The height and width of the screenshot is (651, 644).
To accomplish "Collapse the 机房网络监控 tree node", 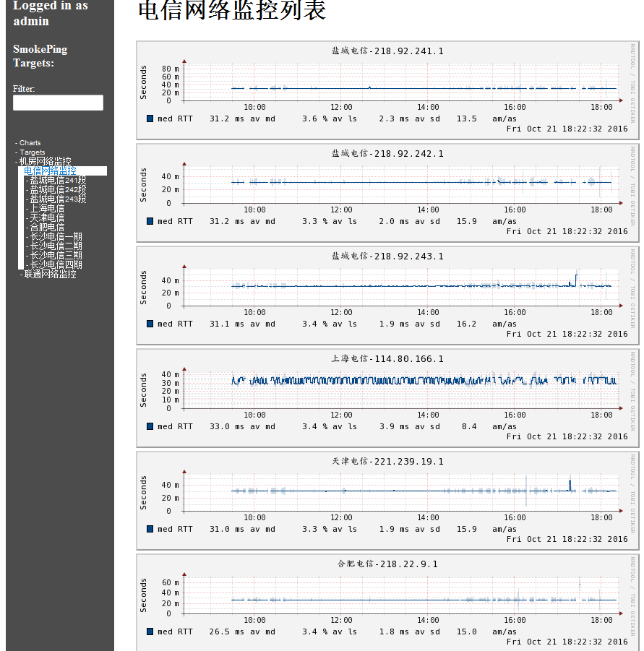I will tap(45, 162).
